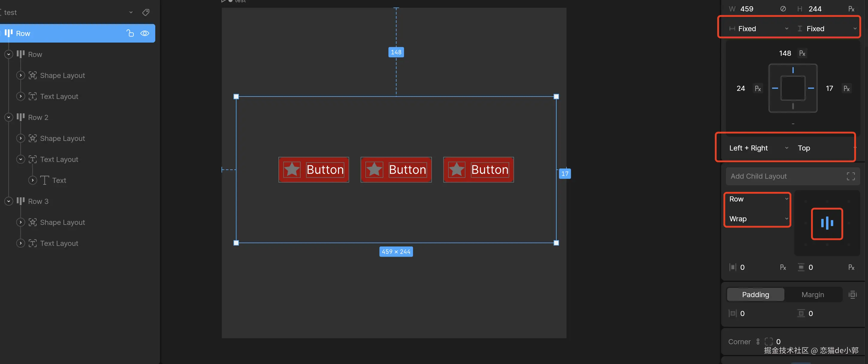Click the individual padding sides icon

[x=852, y=294]
